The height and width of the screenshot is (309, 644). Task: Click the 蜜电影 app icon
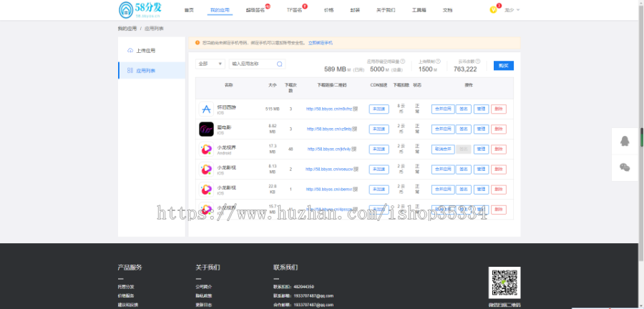coord(206,129)
